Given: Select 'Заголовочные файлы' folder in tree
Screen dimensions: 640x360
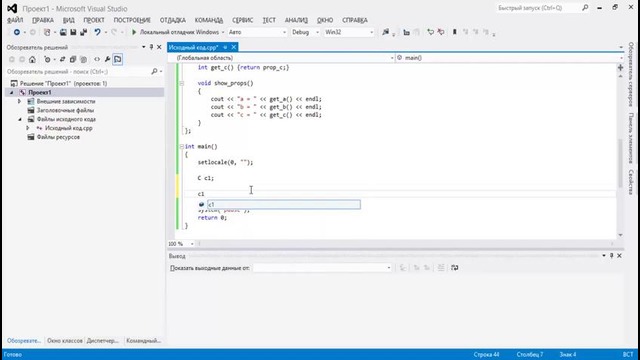Looking at the screenshot, I should tap(65, 110).
